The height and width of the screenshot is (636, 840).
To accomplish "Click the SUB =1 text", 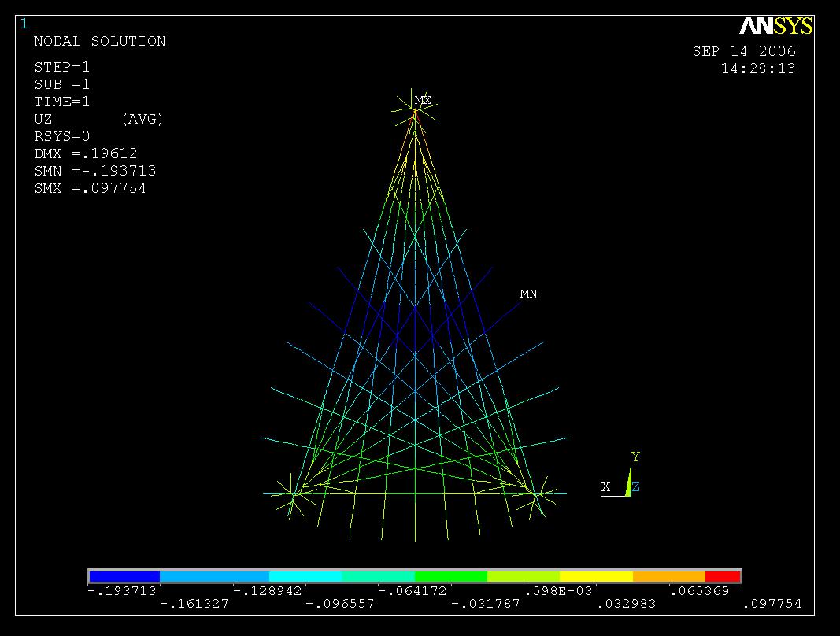I will coord(61,84).
